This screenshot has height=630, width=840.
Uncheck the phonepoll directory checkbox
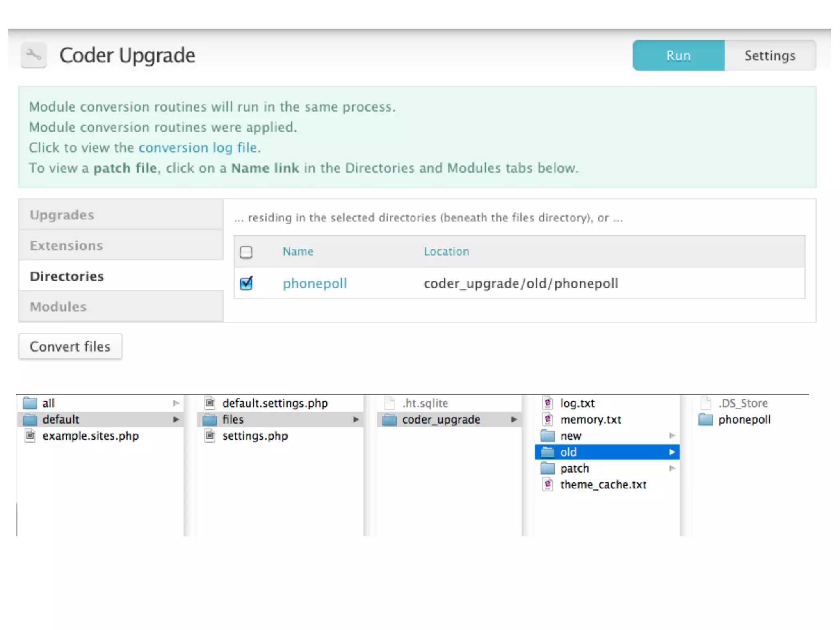[246, 283]
